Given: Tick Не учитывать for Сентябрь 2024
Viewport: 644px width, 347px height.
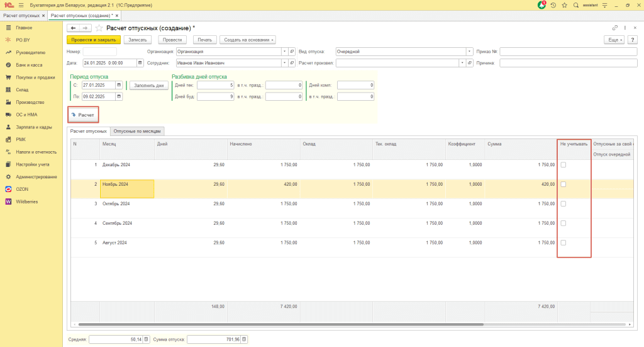Looking at the screenshot, I should click(563, 223).
